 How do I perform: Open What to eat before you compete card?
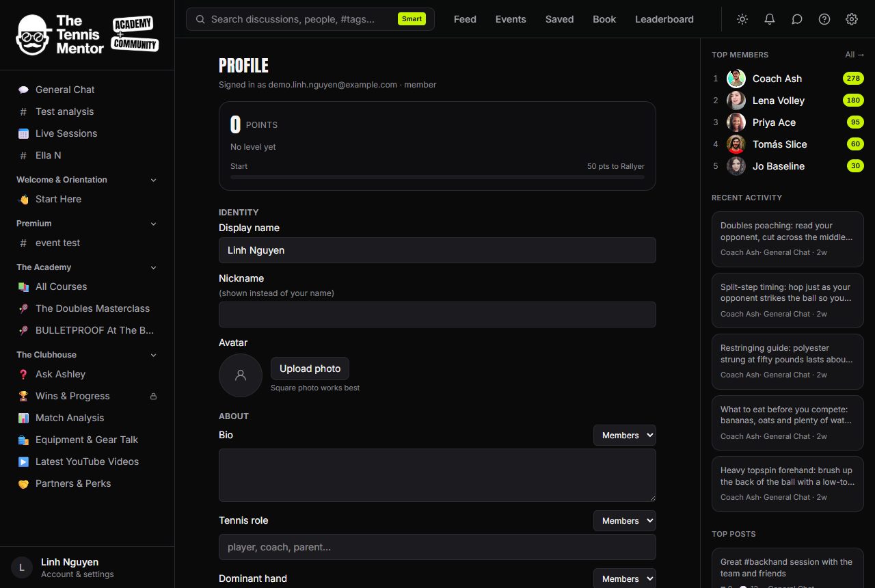787,423
